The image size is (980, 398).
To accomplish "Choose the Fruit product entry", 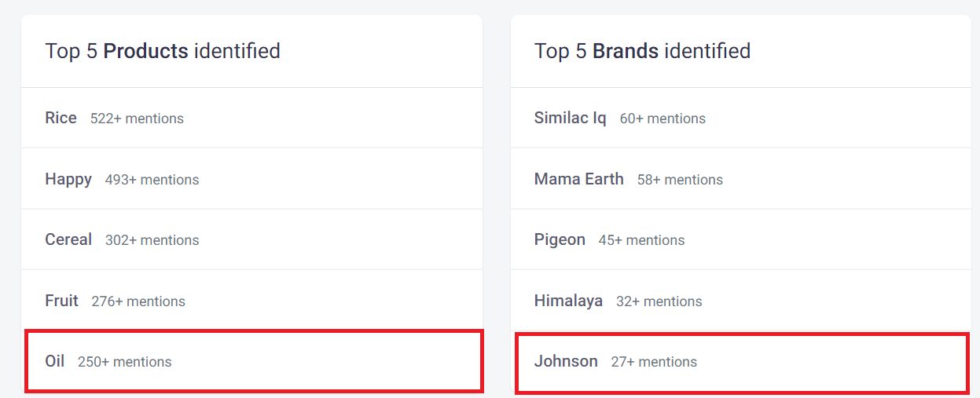I will point(62,301).
